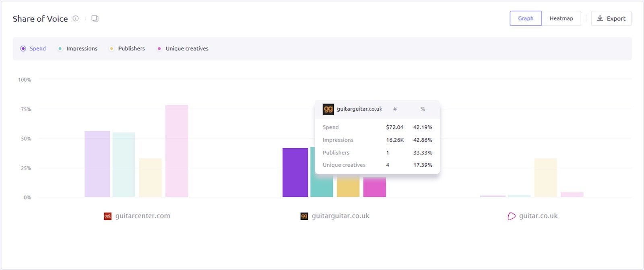
Task: Click the gg logo in the tooltip header
Action: coord(328,109)
